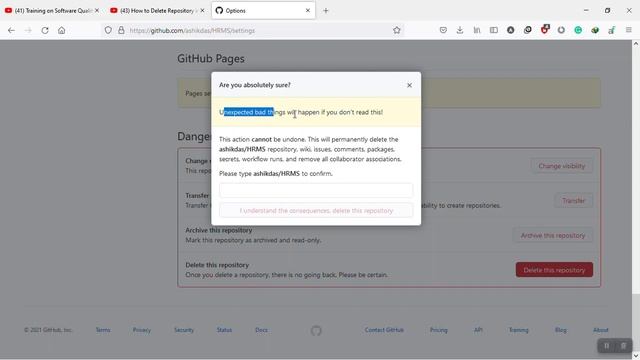Restore down the browser window
The image size is (640, 360).
[607, 11]
